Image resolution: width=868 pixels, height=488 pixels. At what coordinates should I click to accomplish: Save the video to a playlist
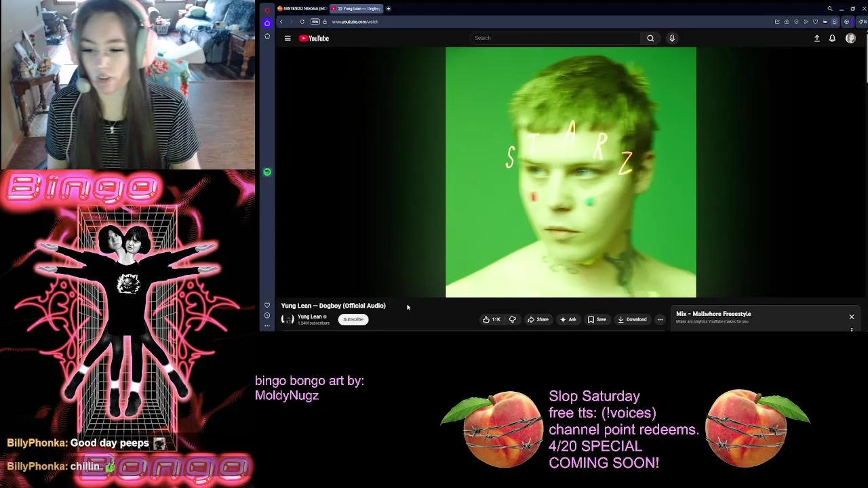point(597,319)
